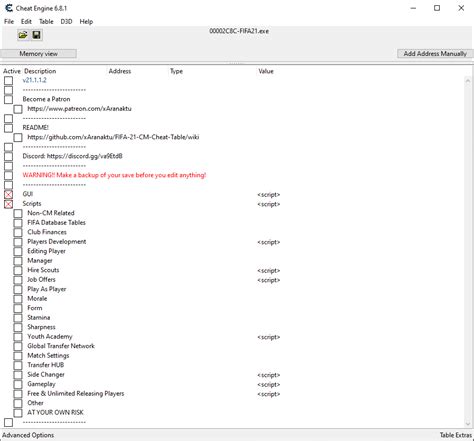Click the Active column header
Viewport: 474px width, 441px height.
pos(12,71)
